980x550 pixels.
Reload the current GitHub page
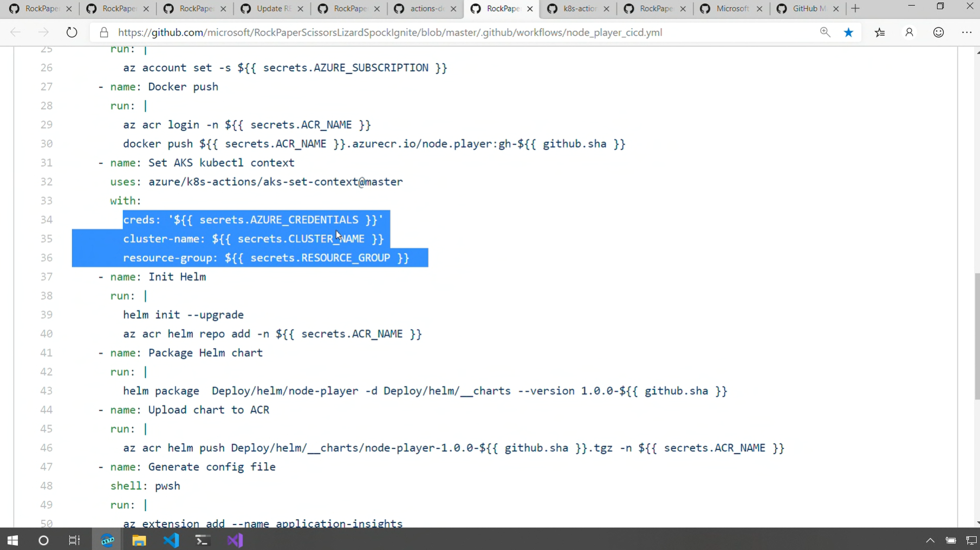tap(72, 32)
